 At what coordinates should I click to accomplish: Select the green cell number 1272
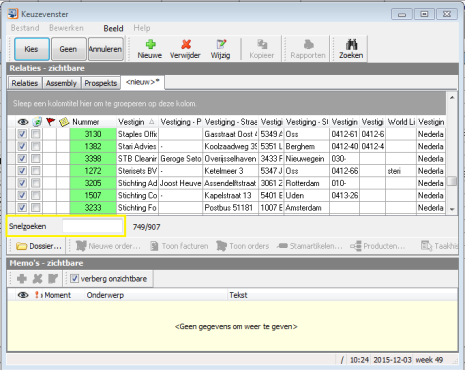93,171
